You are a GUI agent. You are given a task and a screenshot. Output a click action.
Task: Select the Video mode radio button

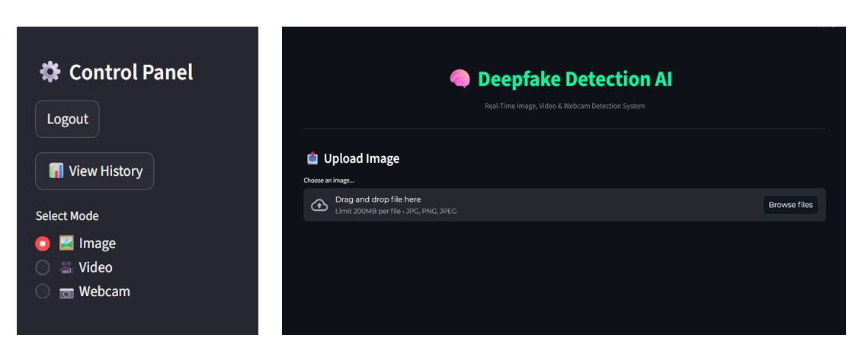click(x=43, y=268)
